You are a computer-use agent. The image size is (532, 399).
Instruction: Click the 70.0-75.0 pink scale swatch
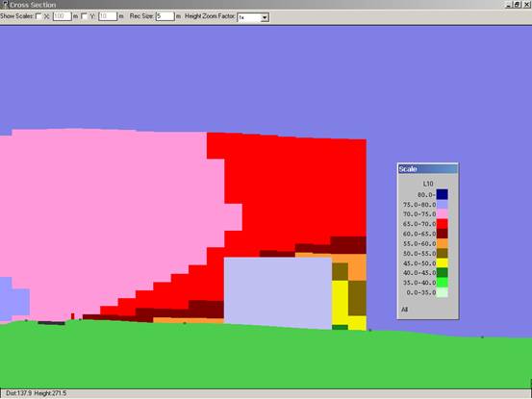[x=442, y=213]
